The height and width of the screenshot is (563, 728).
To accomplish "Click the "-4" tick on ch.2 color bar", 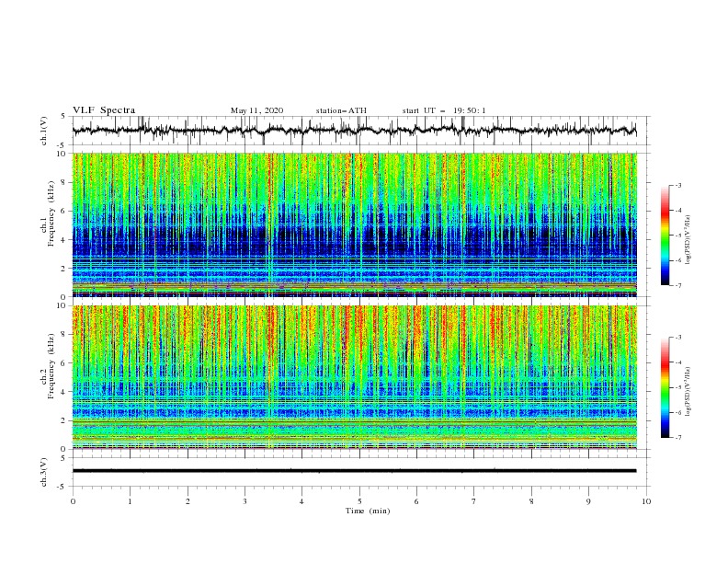I will point(678,362).
